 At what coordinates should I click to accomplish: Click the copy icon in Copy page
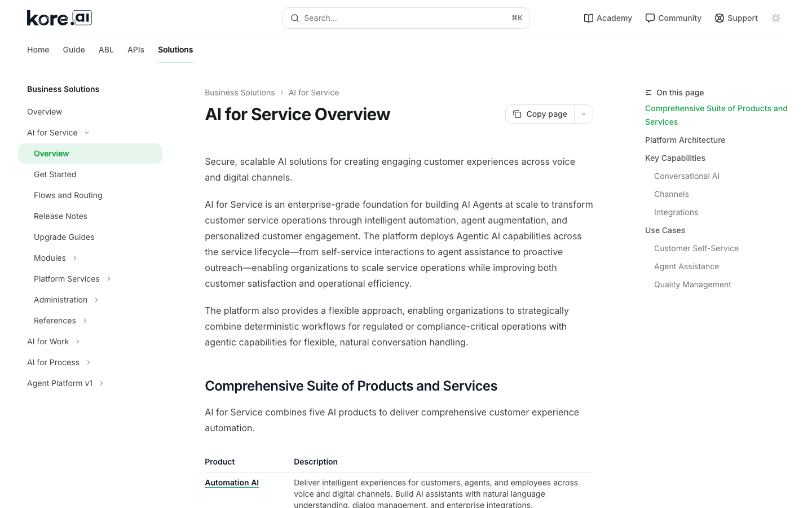(x=517, y=114)
